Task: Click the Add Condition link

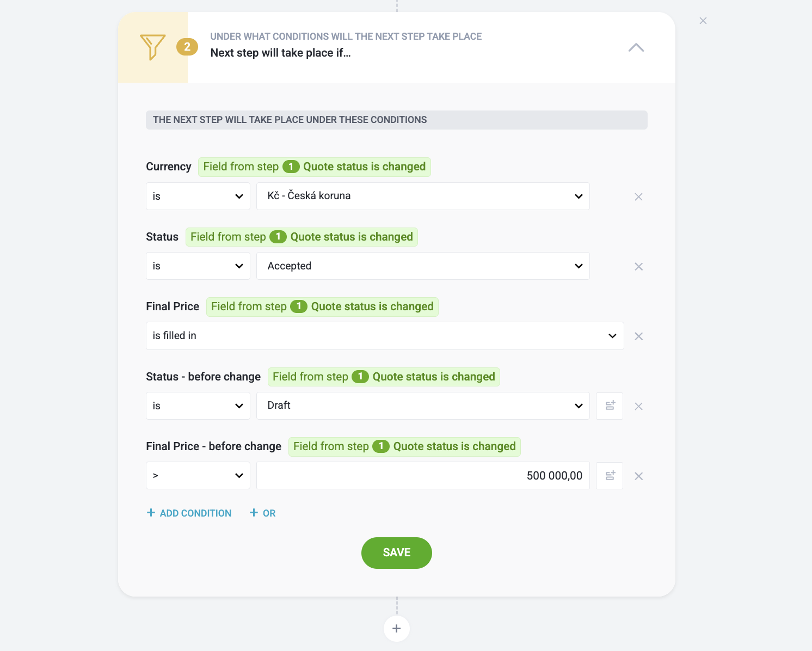Action: (189, 513)
